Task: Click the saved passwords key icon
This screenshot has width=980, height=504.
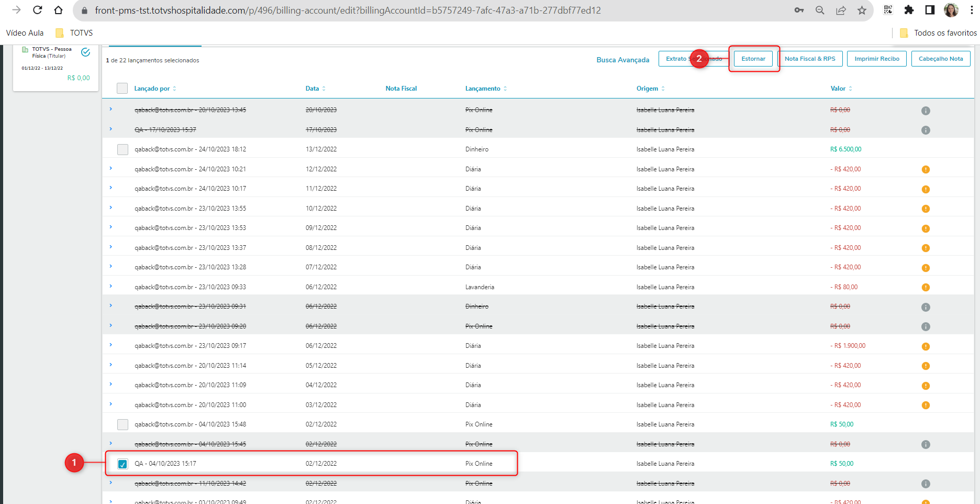Action: (799, 10)
